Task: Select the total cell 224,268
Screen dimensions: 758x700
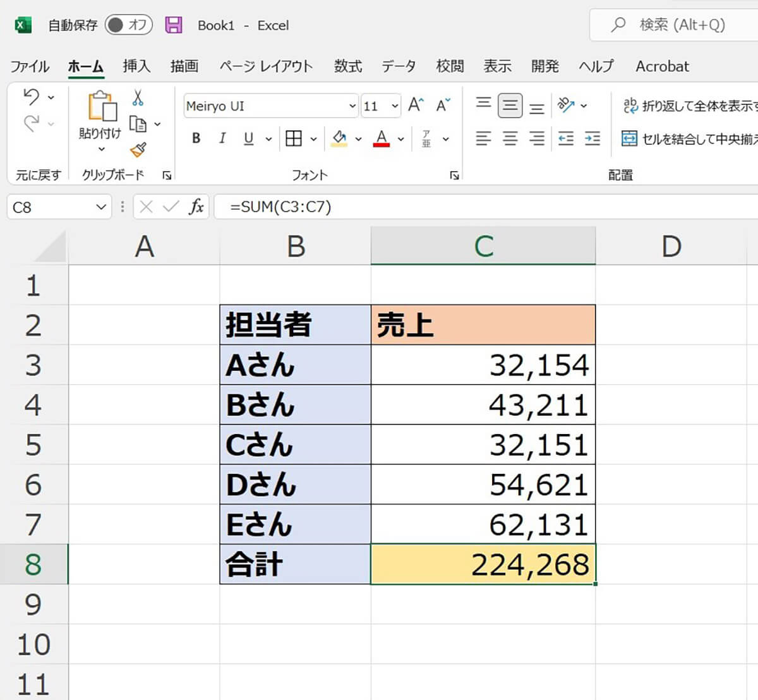Action: click(x=483, y=564)
